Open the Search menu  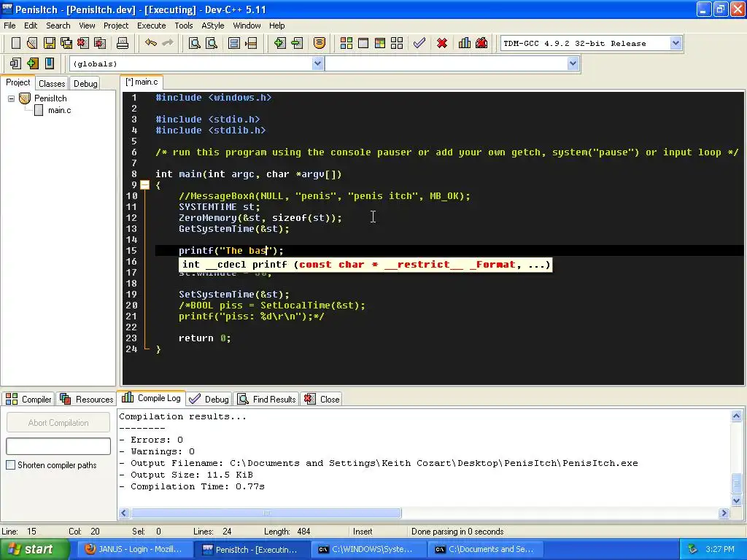(x=58, y=26)
